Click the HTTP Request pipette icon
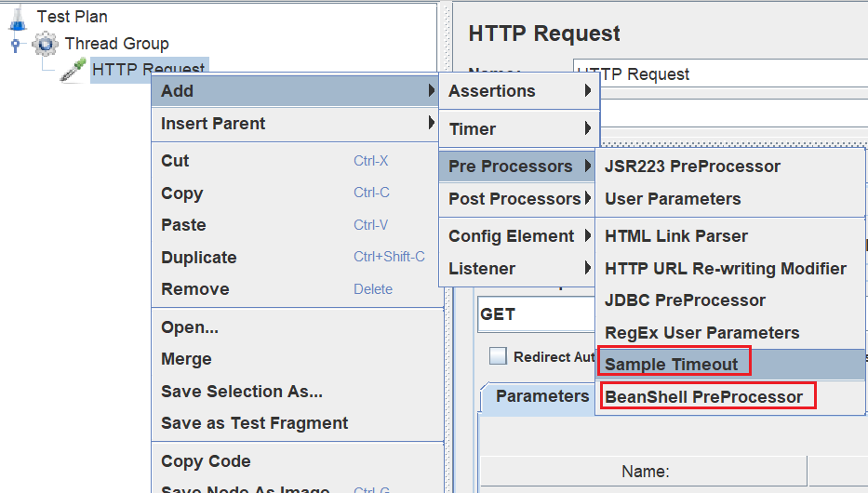The height and width of the screenshot is (493, 868). click(x=73, y=70)
